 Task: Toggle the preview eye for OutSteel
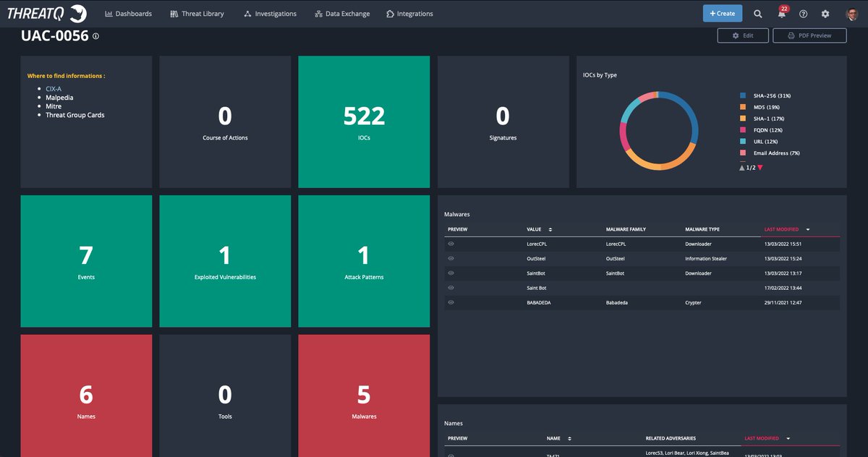pyautogui.click(x=450, y=258)
